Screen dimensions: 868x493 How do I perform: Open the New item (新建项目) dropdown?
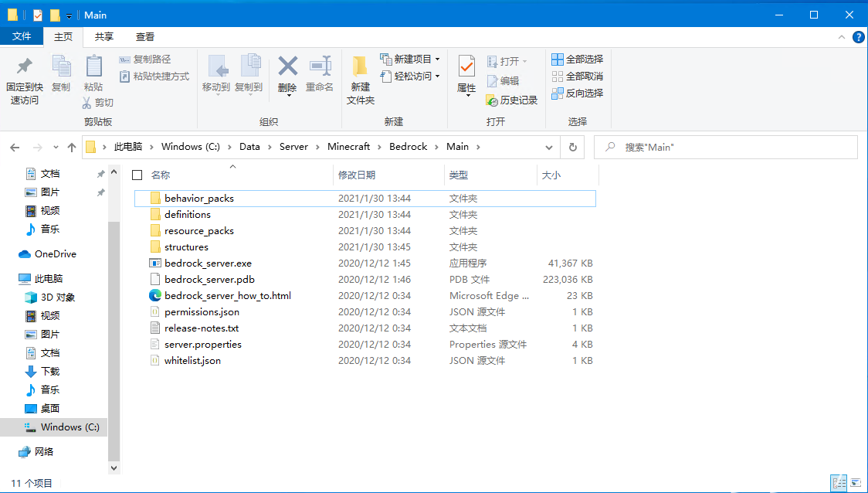pos(410,59)
